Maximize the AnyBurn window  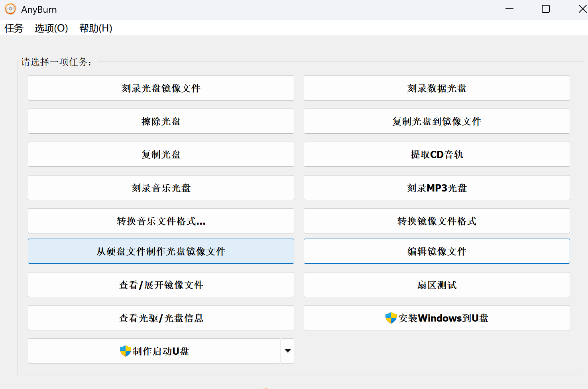pyautogui.click(x=546, y=9)
